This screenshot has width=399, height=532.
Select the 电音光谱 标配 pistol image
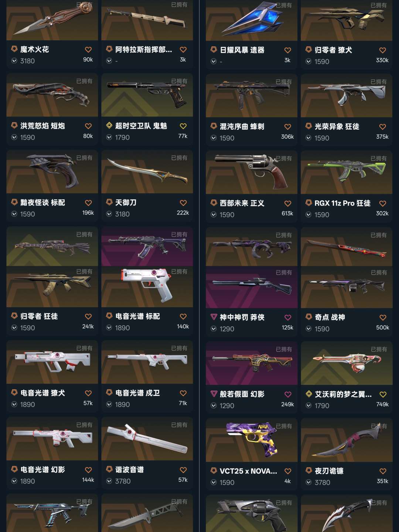coord(147,287)
